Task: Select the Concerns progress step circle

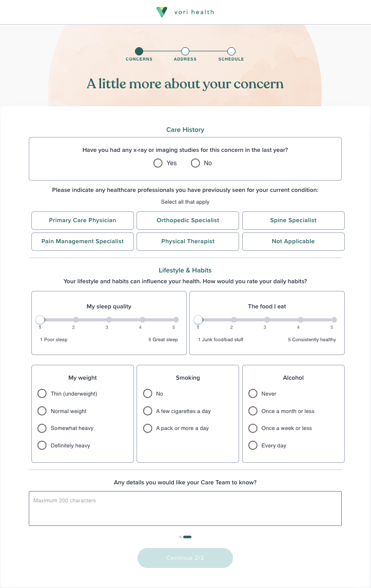Action: 139,51
